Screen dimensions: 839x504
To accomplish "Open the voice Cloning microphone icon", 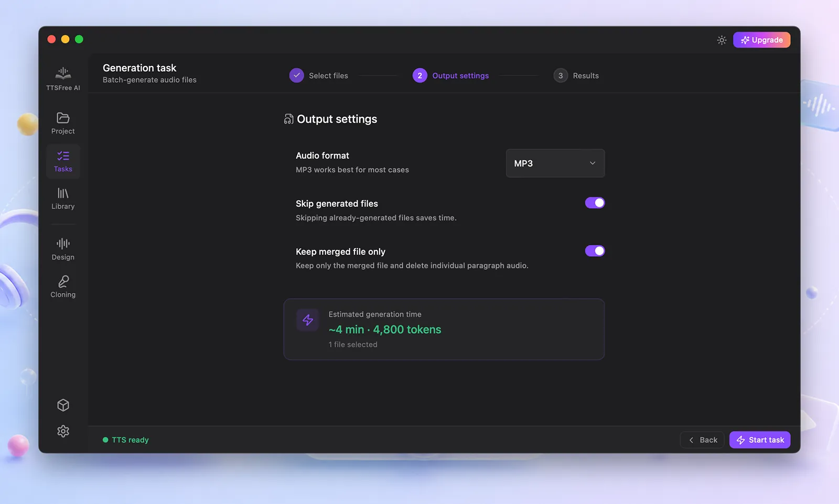I will point(63,281).
